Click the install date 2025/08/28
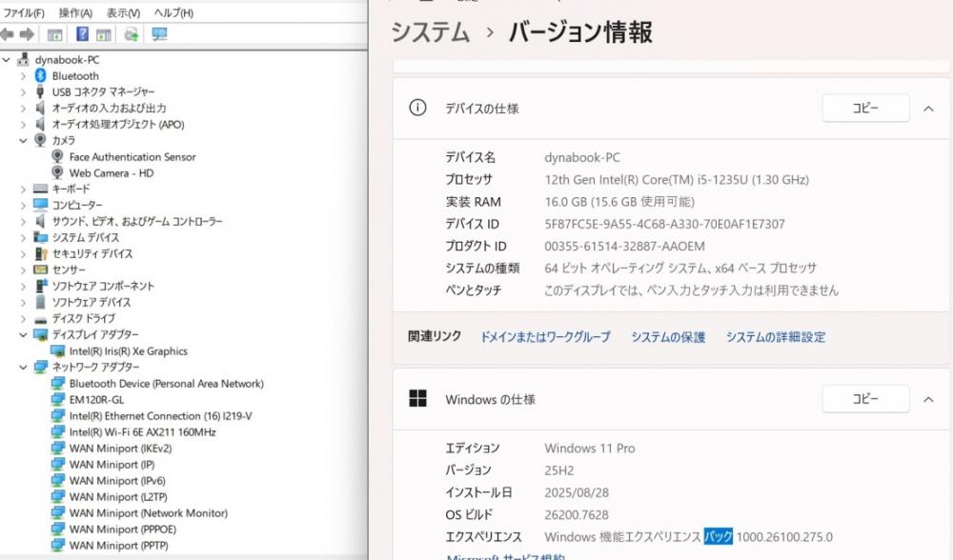The image size is (953, 560). coord(577,492)
